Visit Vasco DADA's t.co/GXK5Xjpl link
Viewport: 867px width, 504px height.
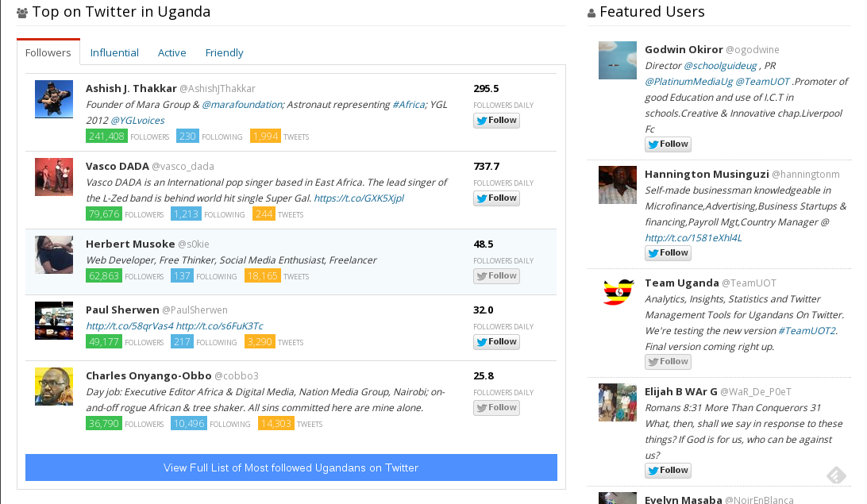[x=359, y=198]
